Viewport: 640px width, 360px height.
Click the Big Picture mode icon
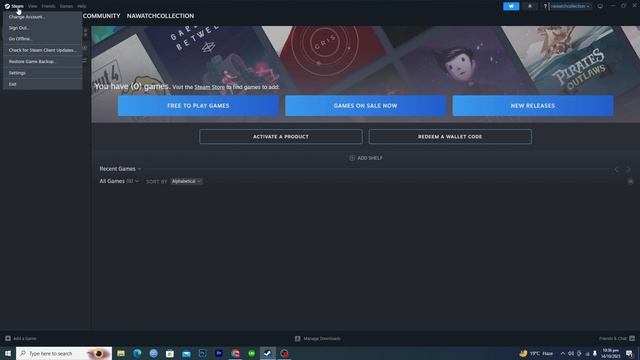click(x=600, y=6)
